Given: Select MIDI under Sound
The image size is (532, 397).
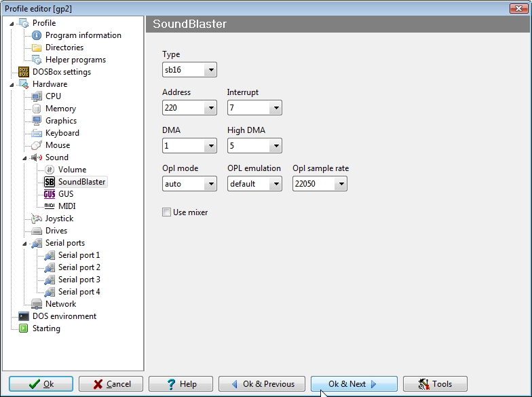Looking at the screenshot, I should pyautogui.click(x=66, y=206).
